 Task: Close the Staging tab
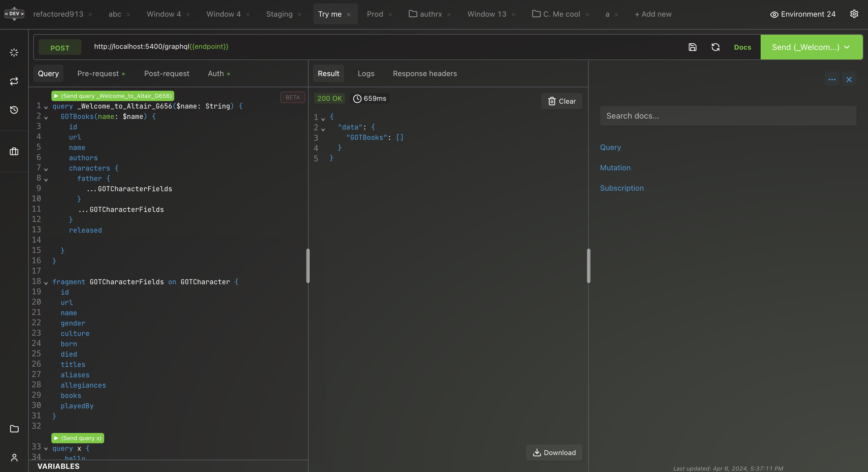pos(300,14)
